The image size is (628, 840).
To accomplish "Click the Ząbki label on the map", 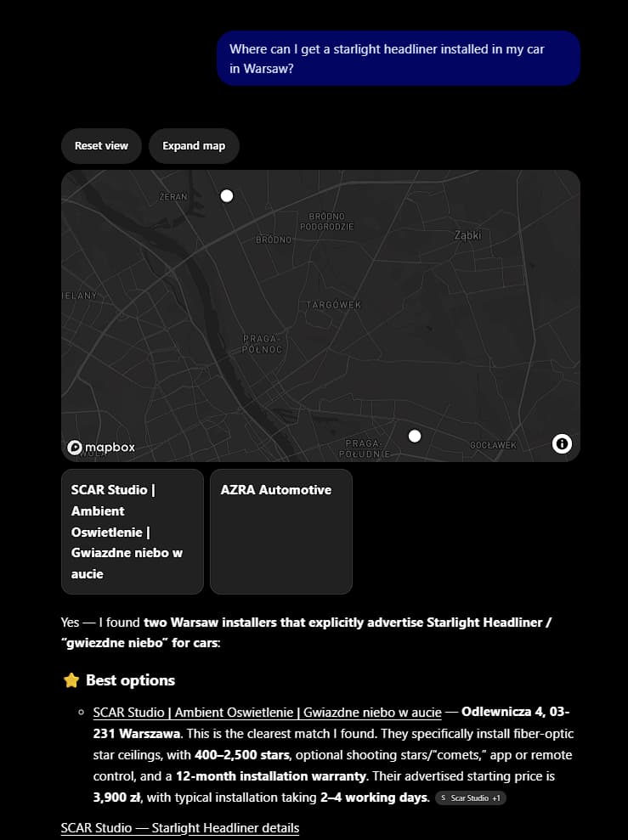I will 467,235.
